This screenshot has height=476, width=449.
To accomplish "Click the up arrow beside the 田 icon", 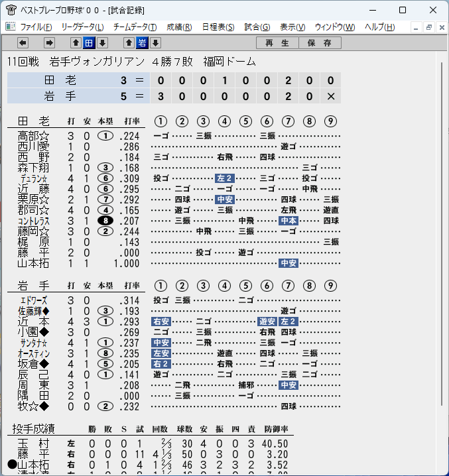I will pos(76,43).
